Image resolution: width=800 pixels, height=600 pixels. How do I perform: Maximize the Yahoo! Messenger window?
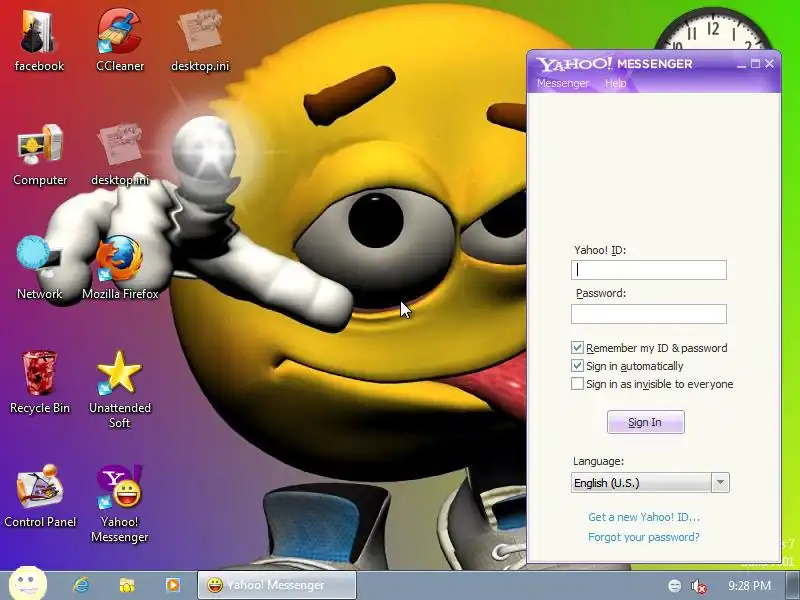point(756,64)
